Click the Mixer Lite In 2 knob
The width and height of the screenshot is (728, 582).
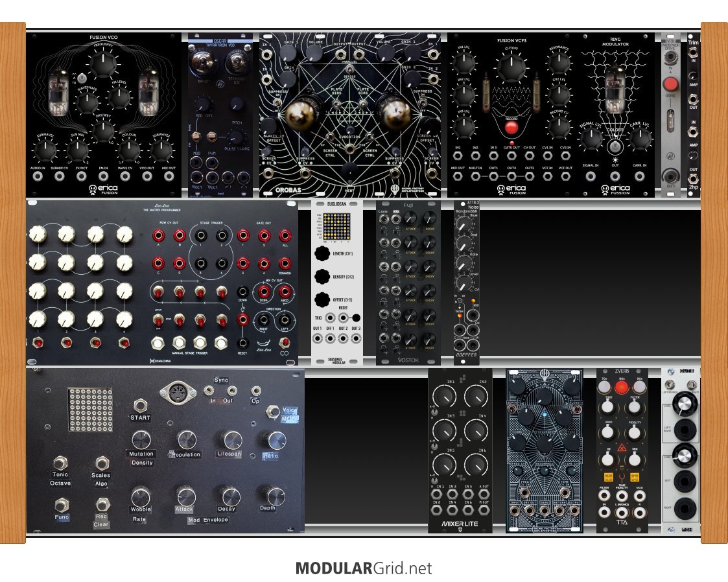pyautogui.click(x=475, y=397)
